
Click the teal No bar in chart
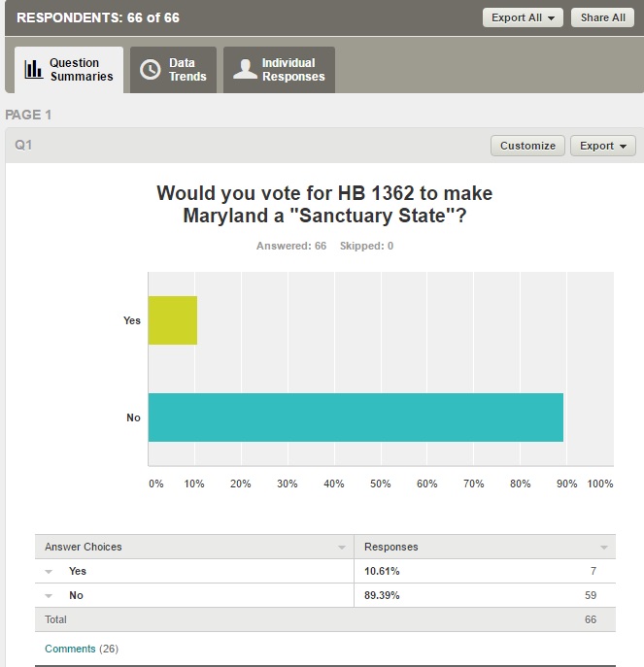356,417
